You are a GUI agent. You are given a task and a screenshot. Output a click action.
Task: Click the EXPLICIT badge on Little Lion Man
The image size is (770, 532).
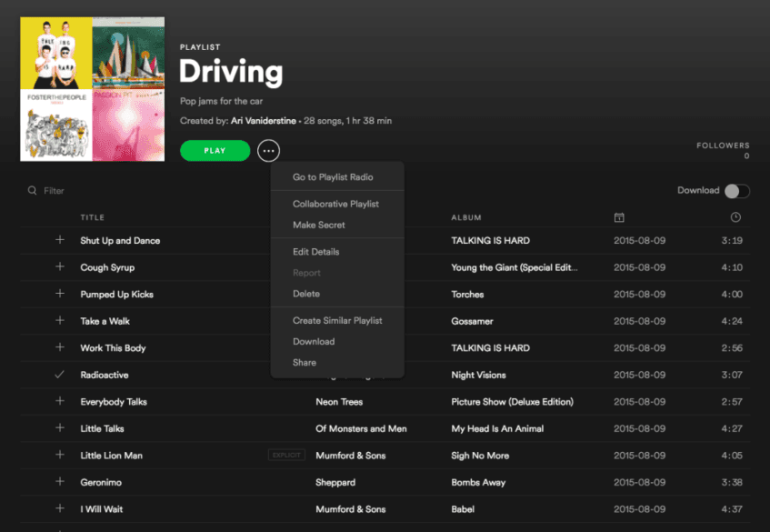click(286, 455)
